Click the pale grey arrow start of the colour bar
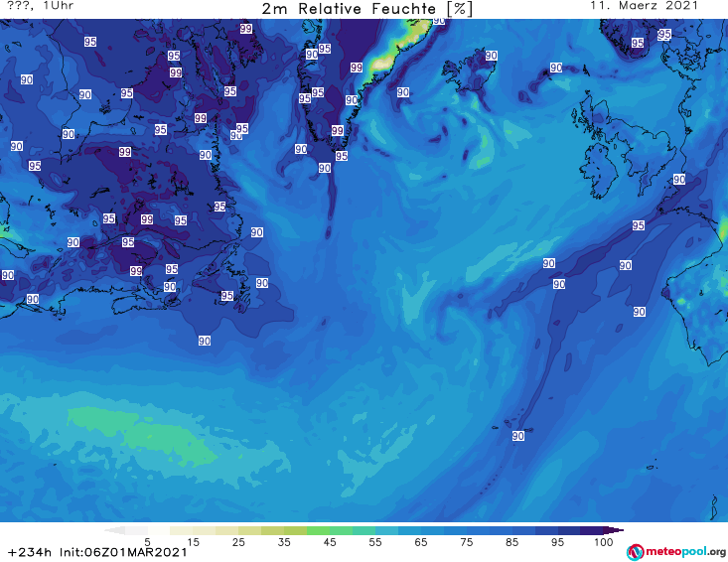Viewport: 728px width, 562px height. tap(114, 530)
